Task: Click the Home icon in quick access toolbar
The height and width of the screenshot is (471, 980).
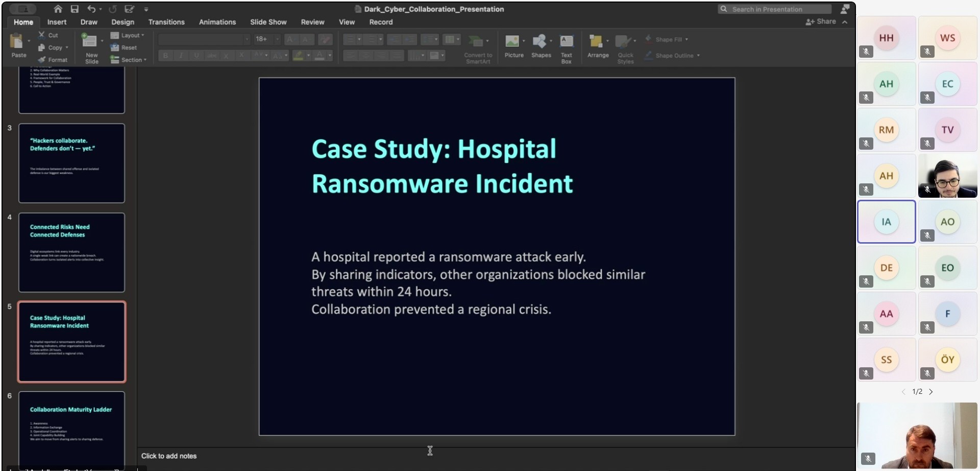Action: (x=58, y=9)
